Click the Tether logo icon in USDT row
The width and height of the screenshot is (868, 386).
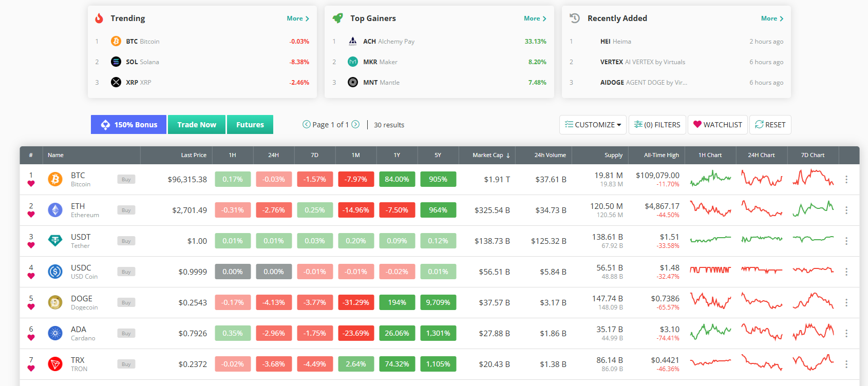[x=55, y=241]
